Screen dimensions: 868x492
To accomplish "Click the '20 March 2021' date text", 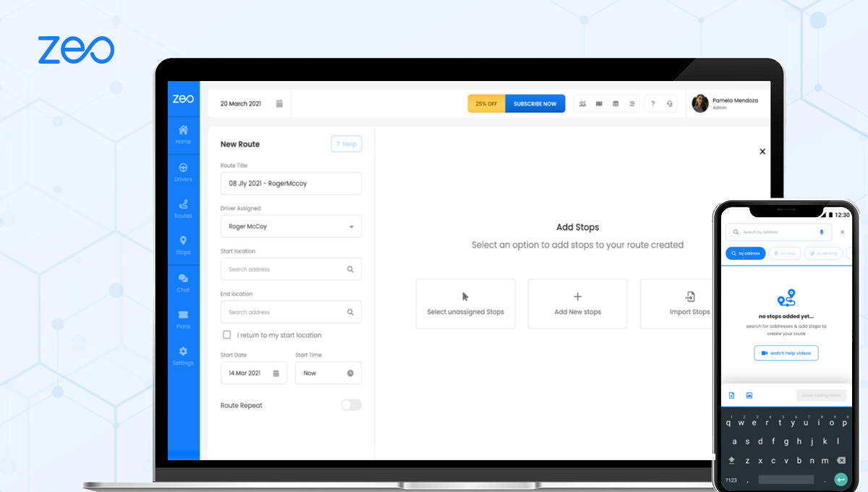I will tap(241, 103).
